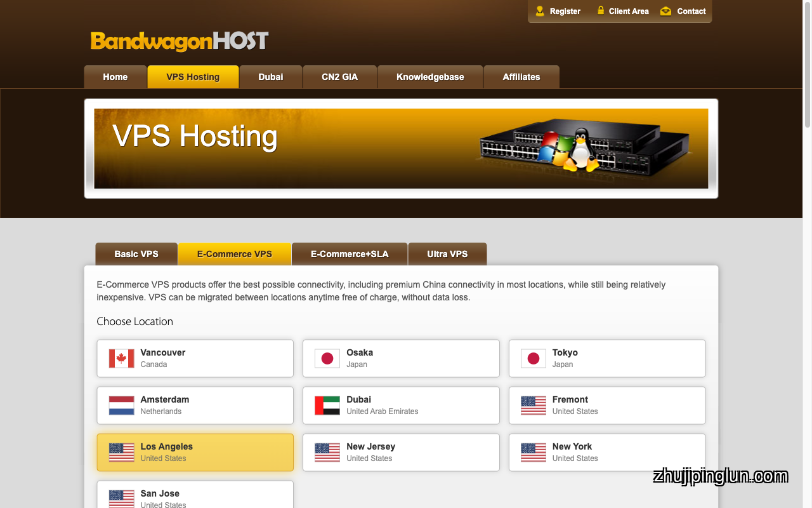Click the Register link text
The image size is (812, 508).
565,11
